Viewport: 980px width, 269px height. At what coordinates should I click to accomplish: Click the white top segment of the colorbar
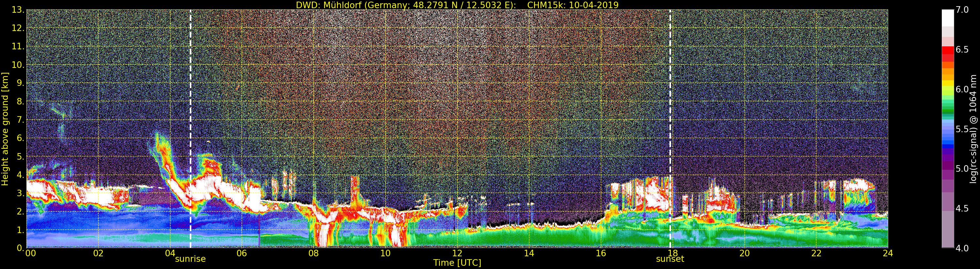click(x=948, y=18)
